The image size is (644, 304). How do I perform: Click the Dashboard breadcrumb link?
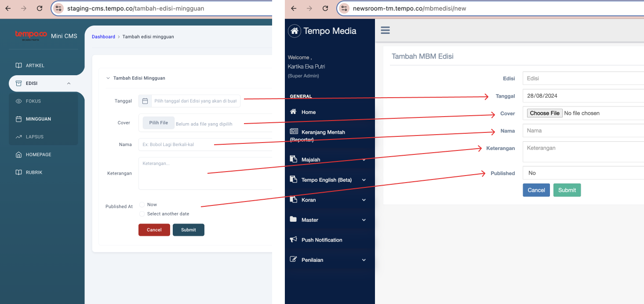[103, 37]
